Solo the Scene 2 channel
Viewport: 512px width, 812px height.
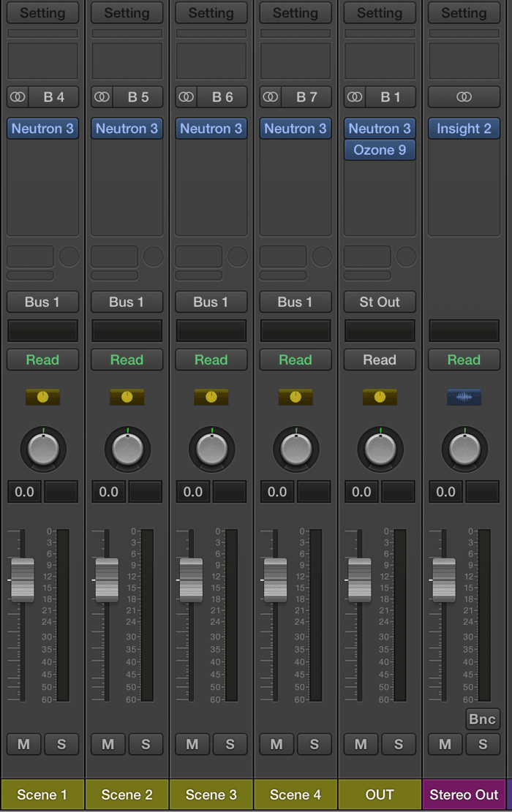(x=146, y=744)
